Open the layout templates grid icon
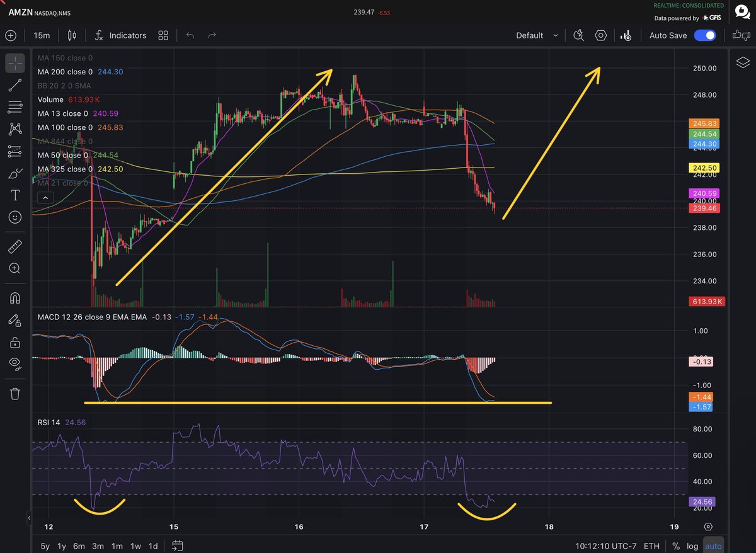This screenshot has height=553, width=756. pyautogui.click(x=163, y=35)
